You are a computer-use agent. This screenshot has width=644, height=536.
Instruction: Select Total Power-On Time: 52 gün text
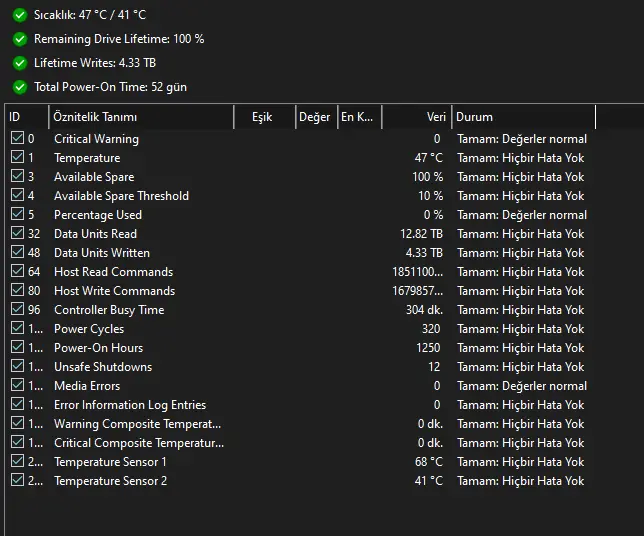point(110,87)
